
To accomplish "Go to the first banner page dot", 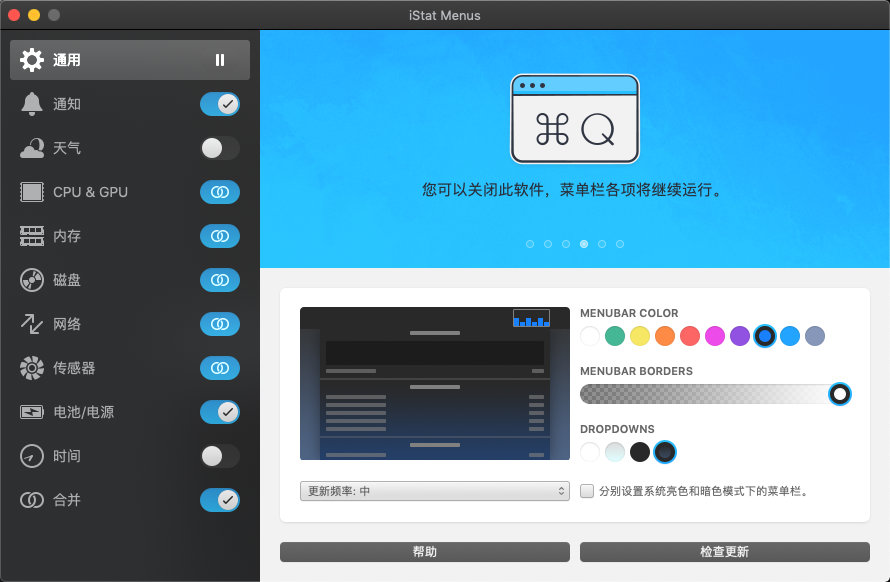I will click(x=530, y=244).
